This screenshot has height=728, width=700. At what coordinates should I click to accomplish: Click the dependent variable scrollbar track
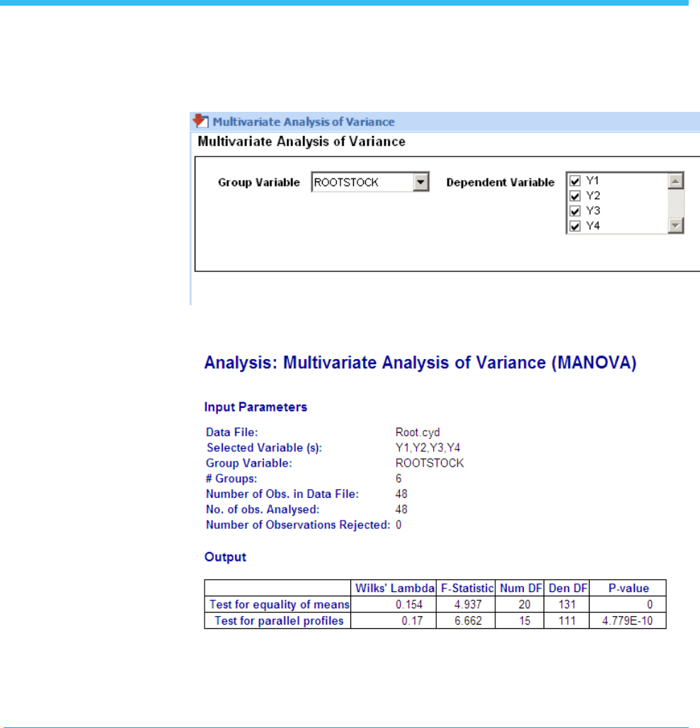point(675,203)
